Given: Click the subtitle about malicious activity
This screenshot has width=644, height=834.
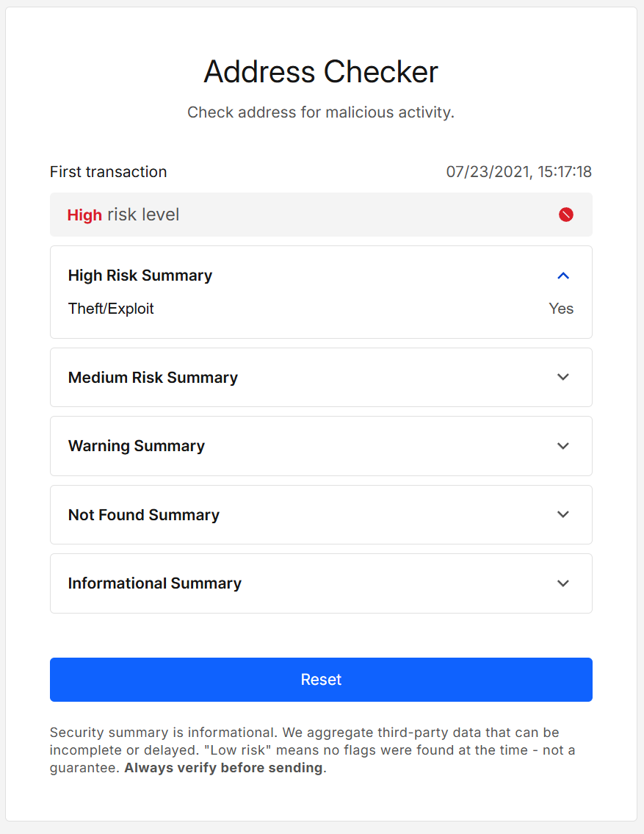Looking at the screenshot, I should pyautogui.click(x=321, y=112).
